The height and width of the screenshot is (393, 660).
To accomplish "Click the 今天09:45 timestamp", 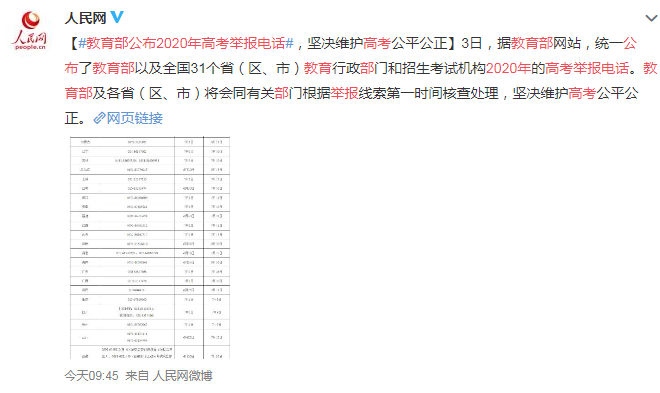I will coord(91,375).
